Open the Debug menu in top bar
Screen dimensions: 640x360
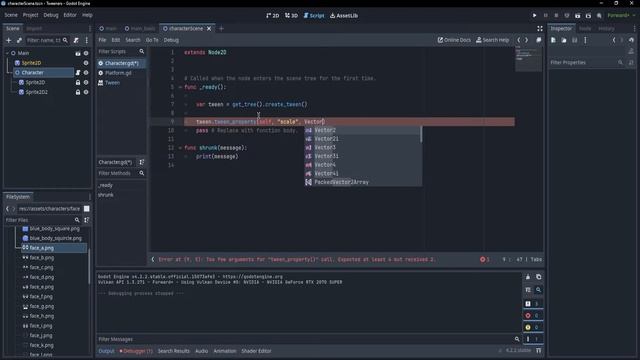tap(51, 15)
